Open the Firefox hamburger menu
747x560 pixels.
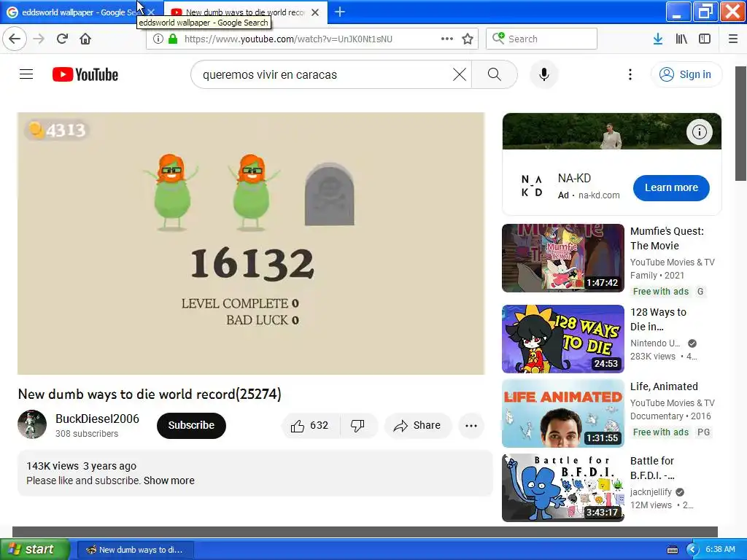coord(733,39)
